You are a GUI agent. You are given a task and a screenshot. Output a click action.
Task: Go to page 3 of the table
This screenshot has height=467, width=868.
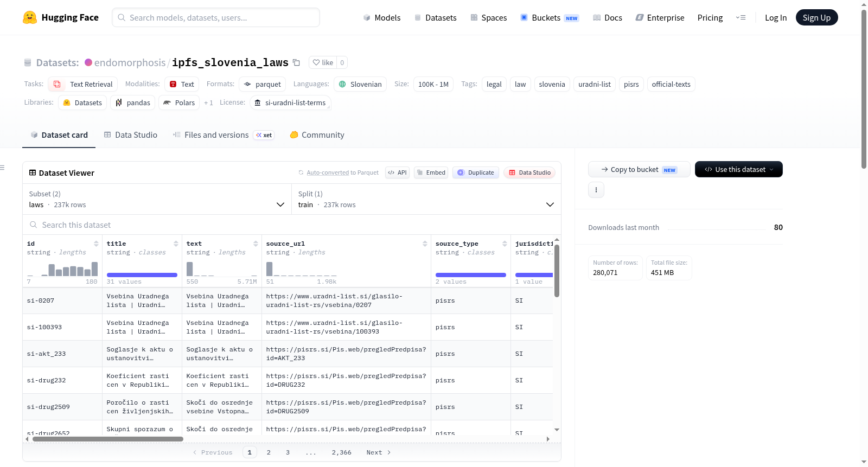(x=288, y=452)
